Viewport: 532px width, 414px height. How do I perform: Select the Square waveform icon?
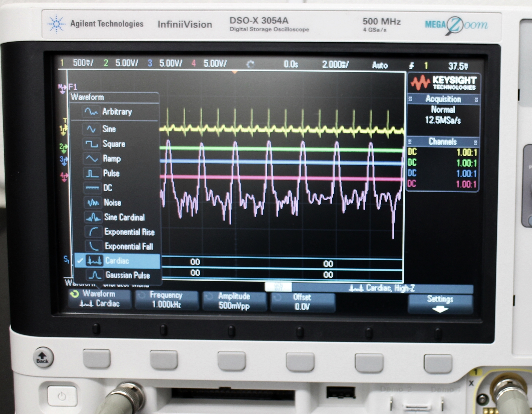pos(91,144)
